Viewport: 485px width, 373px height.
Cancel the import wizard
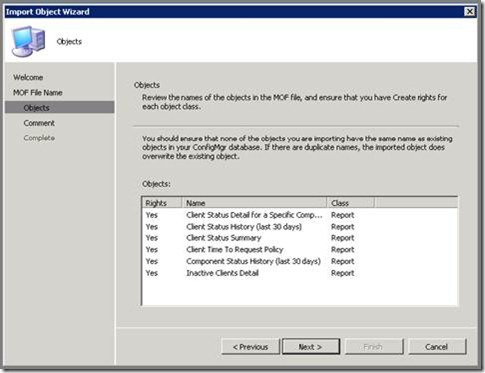tap(436, 347)
